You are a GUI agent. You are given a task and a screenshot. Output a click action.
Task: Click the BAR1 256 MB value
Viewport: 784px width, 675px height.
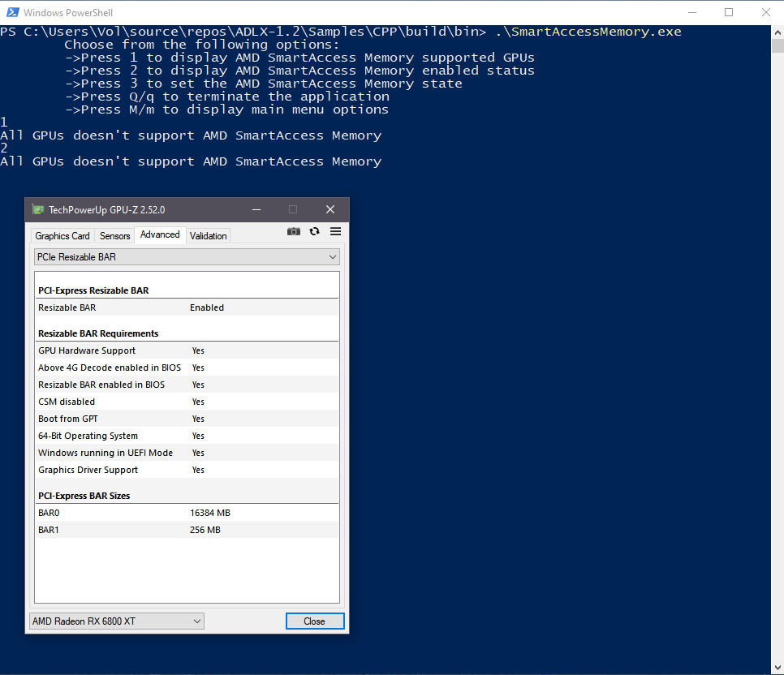(x=205, y=530)
